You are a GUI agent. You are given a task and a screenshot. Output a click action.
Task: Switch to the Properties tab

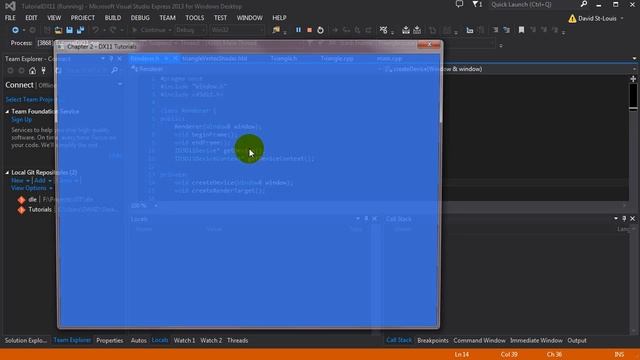(110, 340)
